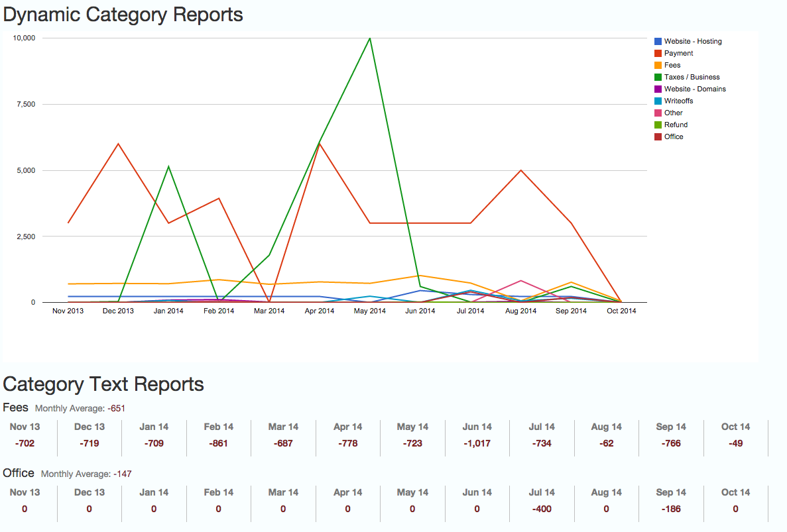Image resolution: width=787 pixels, height=532 pixels.
Task: Click the Payment legend color square
Action: (x=658, y=53)
